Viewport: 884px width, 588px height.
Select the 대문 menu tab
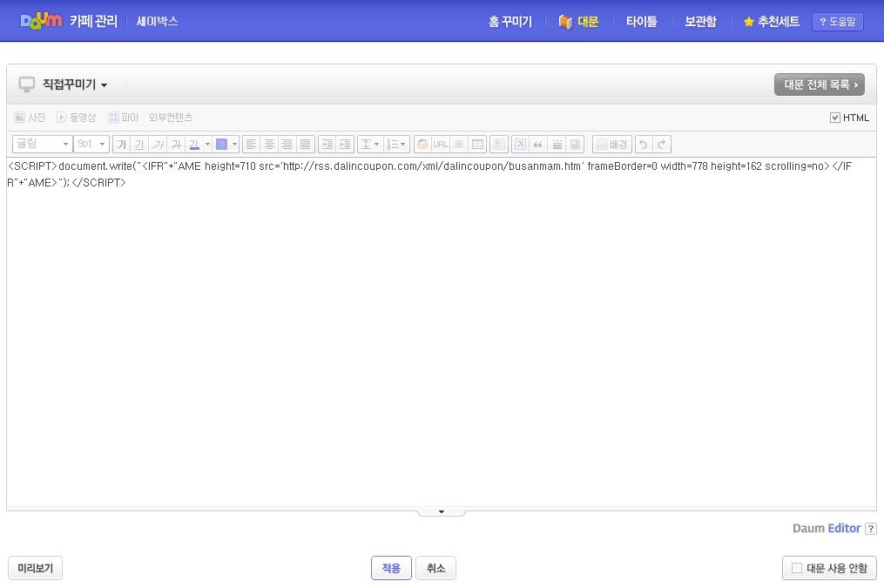[578, 22]
